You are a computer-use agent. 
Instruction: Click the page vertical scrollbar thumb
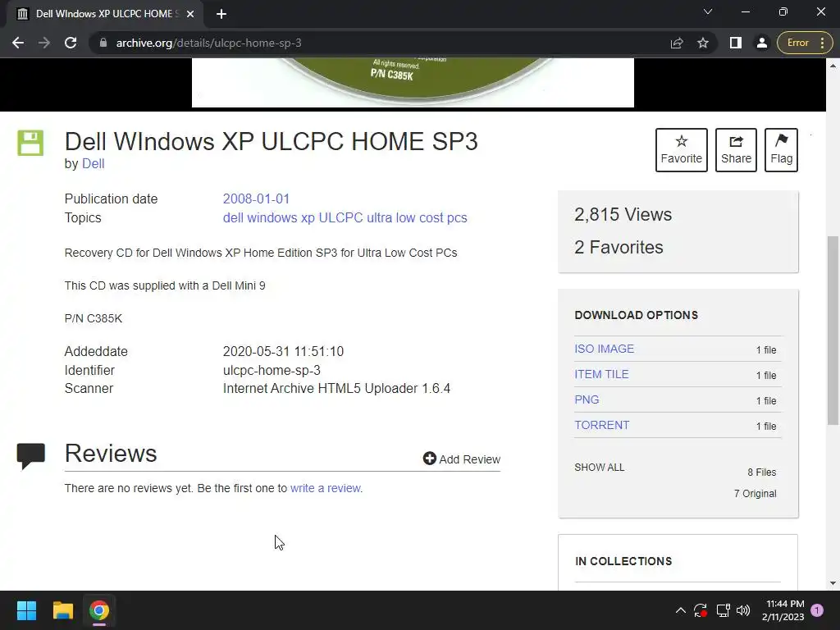(x=833, y=330)
